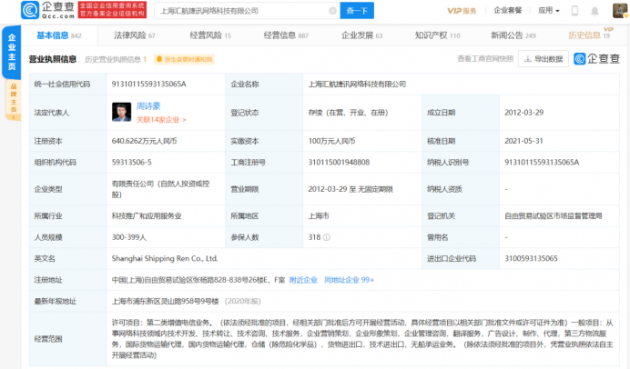Image resolution: width=630 pixels, height=369 pixels.
Task: Switch to the 知识产权 tab
Action: pos(437,35)
